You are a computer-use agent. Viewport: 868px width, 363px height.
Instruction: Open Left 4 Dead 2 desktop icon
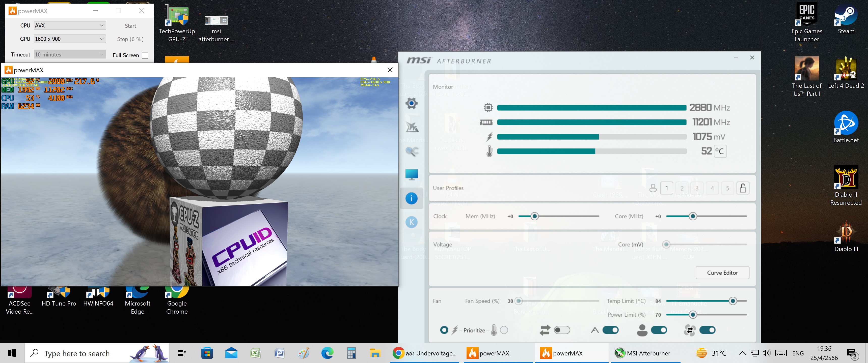(846, 73)
